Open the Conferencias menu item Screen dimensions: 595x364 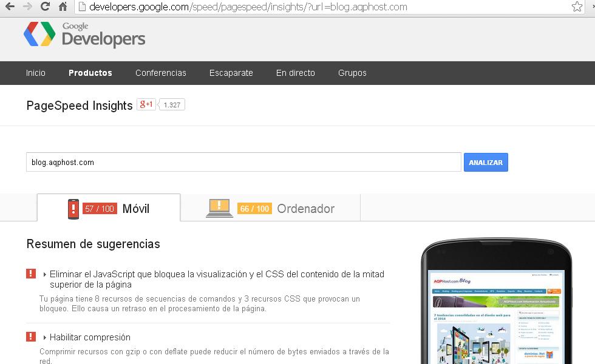(x=161, y=73)
